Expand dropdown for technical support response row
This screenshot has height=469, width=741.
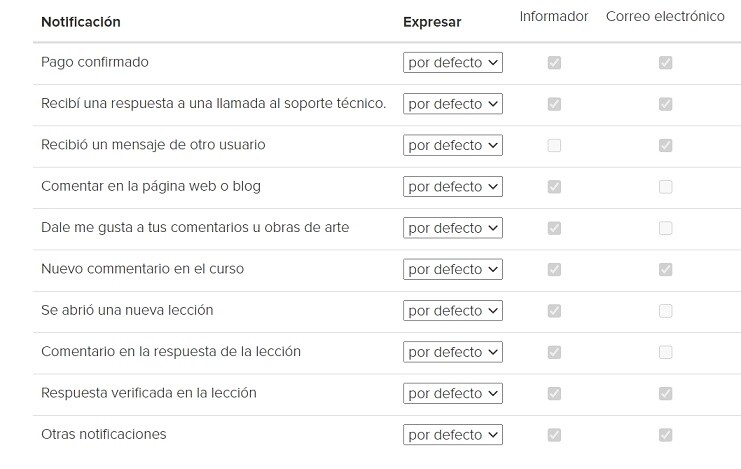(x=453, y=104)
